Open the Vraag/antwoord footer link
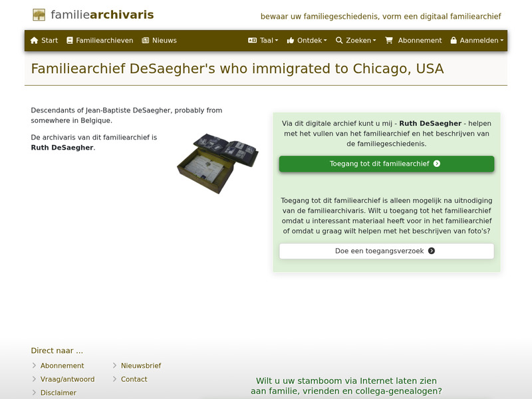Image resolution: width=532 pixels, height=399 pixels. [x=68, y=379]
